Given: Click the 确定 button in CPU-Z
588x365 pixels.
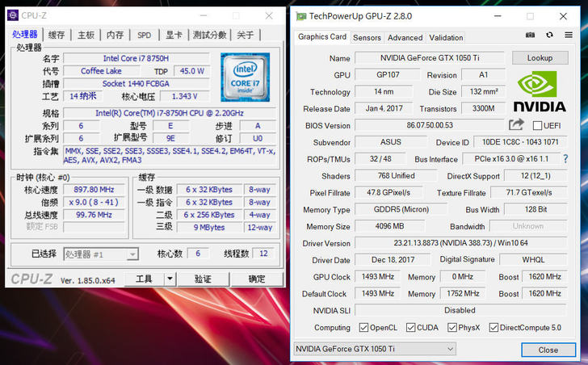Looking at the screenshot, I should (x=257, y=279).
